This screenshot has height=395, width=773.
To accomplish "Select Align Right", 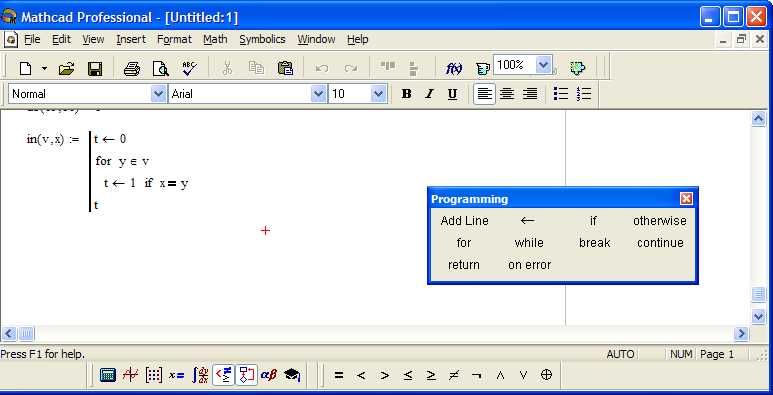I will click(530, 94).
